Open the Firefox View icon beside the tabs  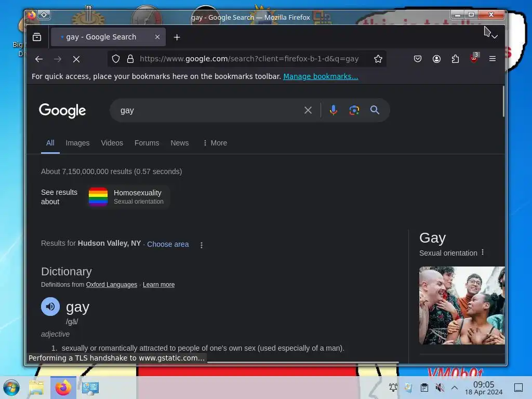coord(37,37)
